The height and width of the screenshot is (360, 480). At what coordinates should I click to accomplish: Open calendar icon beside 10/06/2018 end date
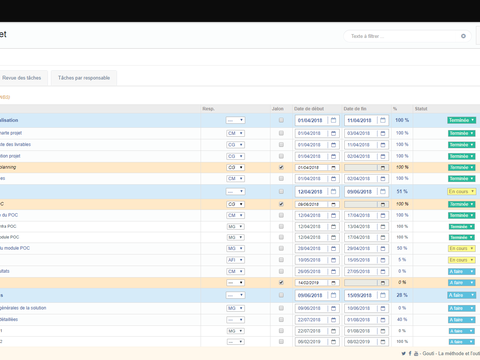tap(383, 308)
